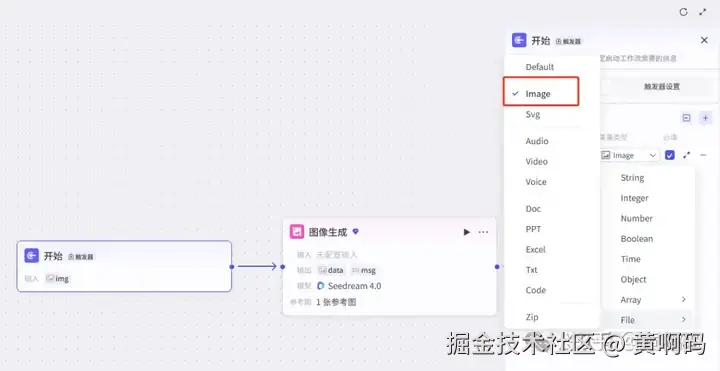Click the Seedream model logo icon
720x371 pixels.
pyautogui.click(x=321, y=286)
